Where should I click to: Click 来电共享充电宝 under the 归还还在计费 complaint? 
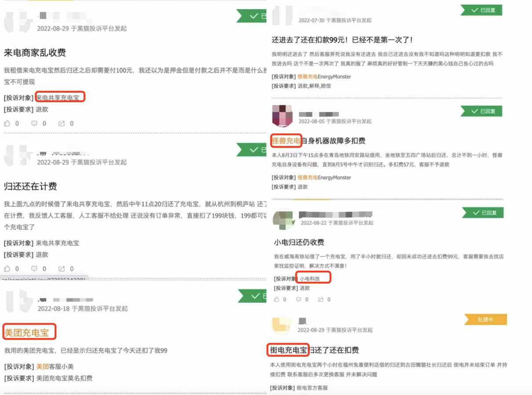pos(58,243)
